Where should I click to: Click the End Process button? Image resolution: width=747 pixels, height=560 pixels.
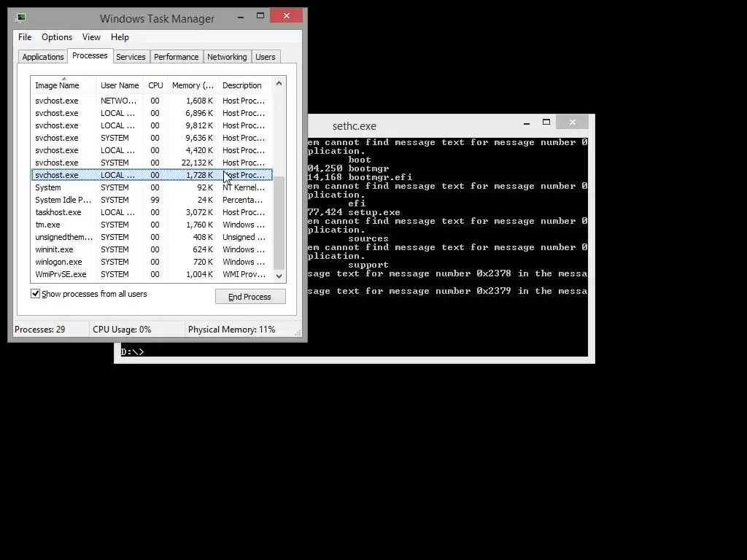coord(250,297)
